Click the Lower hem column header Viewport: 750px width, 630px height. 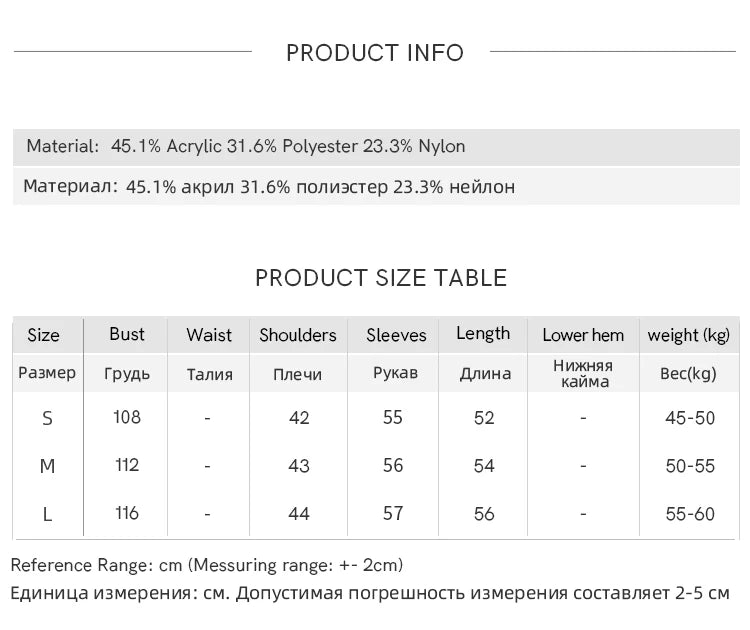click(x=583, y=335)
